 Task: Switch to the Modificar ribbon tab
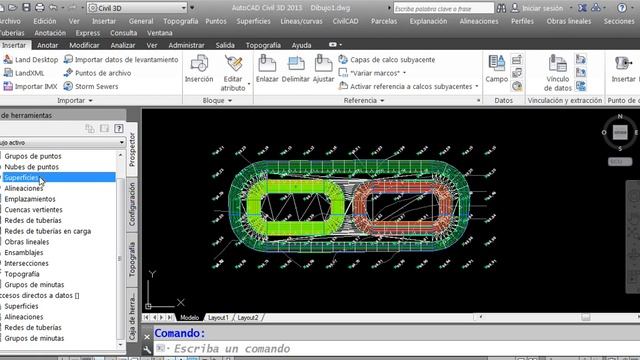[84, 45]
